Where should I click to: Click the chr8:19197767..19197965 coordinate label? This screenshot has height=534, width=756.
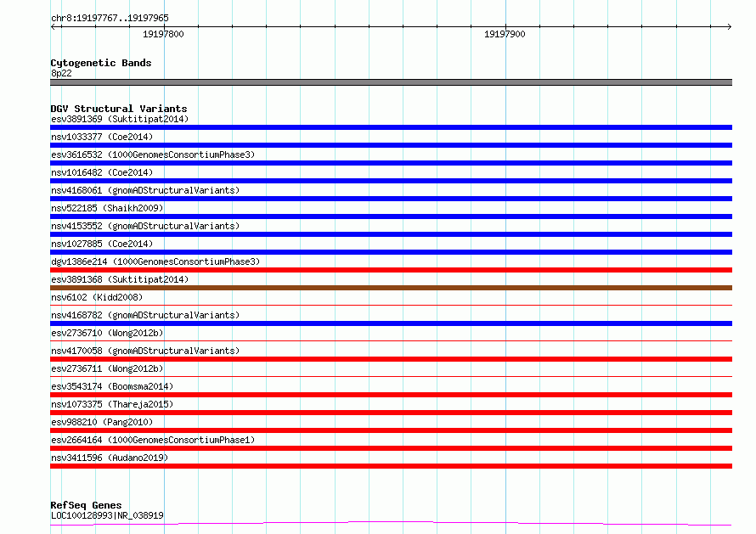tap(110, 18)
